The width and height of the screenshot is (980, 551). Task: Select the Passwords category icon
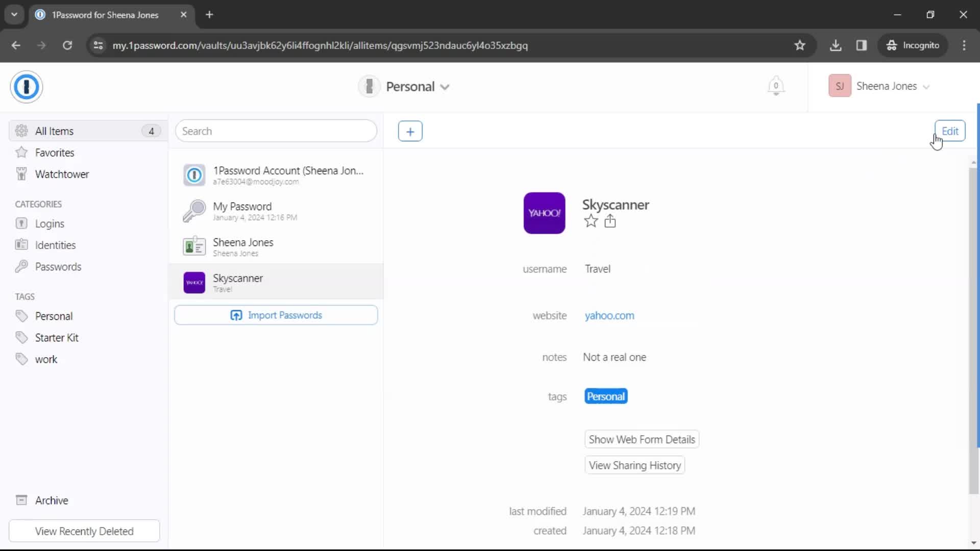(x=21, y=266)
